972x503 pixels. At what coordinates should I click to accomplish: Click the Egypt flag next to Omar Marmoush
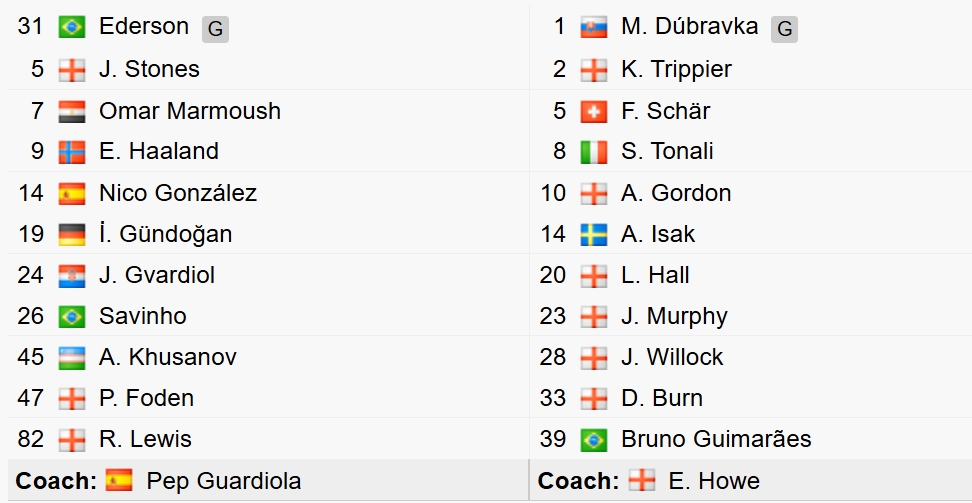point(72,112)
